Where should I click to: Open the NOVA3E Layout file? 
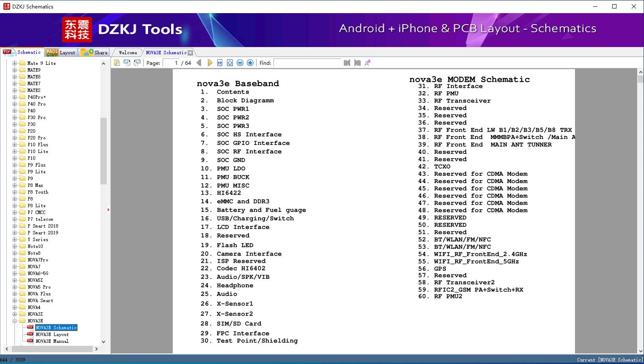[52, 334]
